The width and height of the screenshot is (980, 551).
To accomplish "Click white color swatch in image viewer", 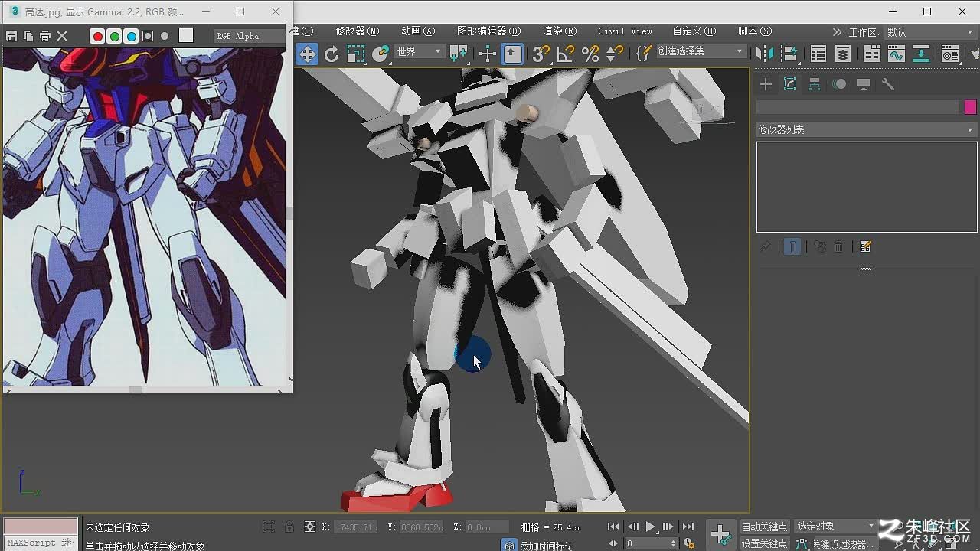I will tap(186, 35).
